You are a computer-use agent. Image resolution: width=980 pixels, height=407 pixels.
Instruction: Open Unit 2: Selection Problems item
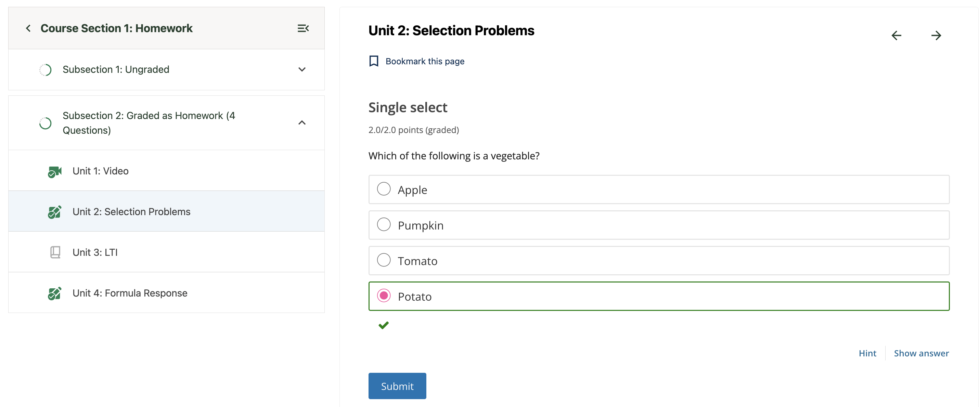(x=131, y=211)
